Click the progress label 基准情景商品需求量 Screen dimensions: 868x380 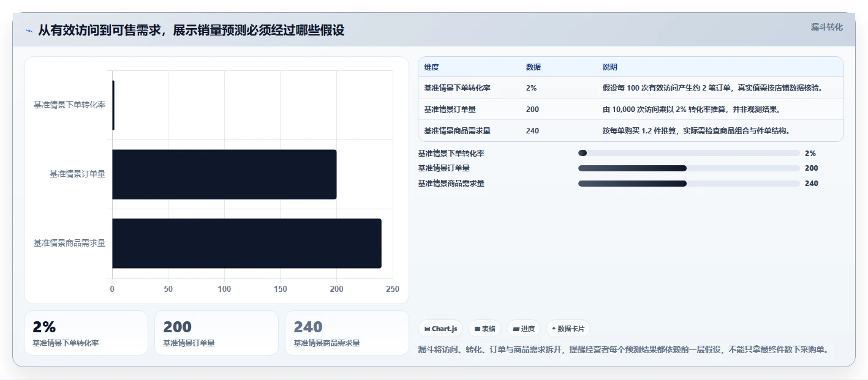coord(451,184)
